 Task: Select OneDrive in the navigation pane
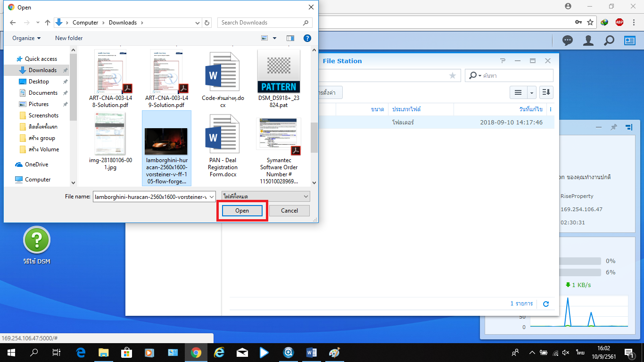pyautogui.click(x=36, y=165)
